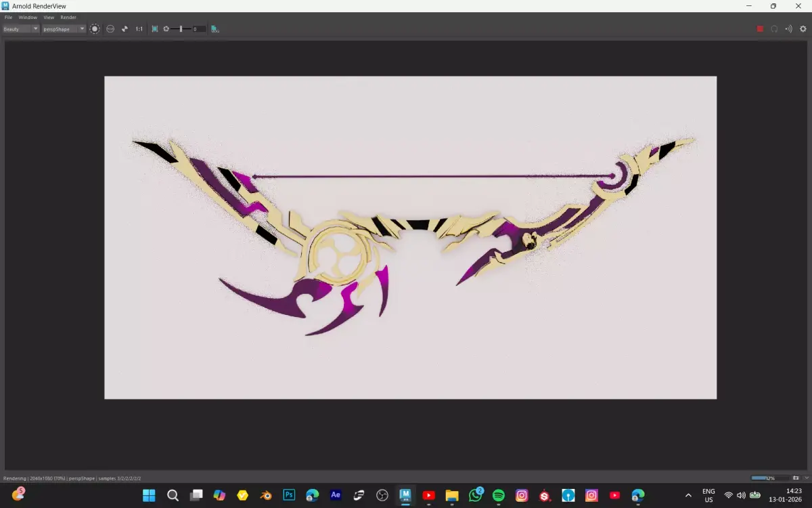Open the render view settings gear

[803, 29]
